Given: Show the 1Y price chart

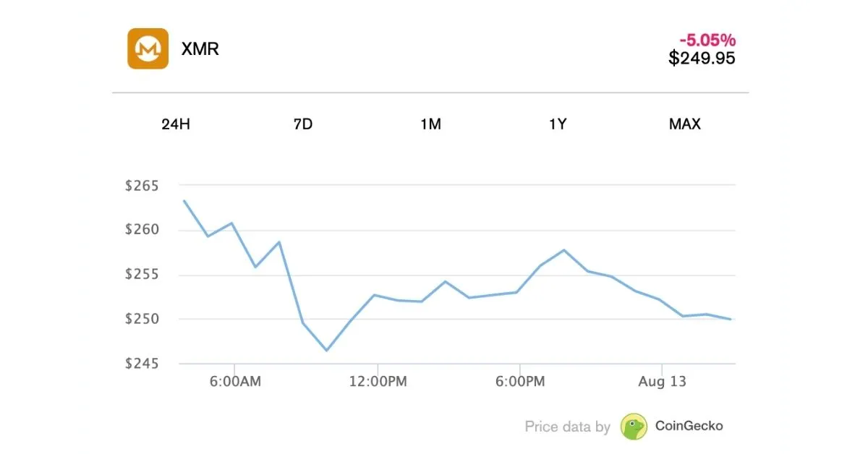Looking at the screenshot, I should pos(558,124).
